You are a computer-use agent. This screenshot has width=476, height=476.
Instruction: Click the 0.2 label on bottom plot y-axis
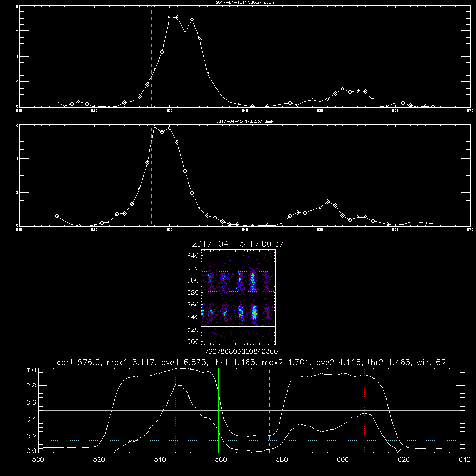click(x=31, y=436)
